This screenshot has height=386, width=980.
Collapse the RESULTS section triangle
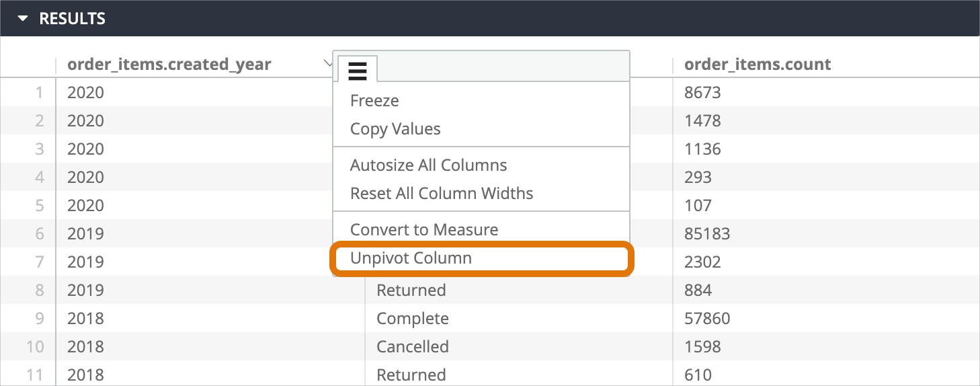coord(24,19)
